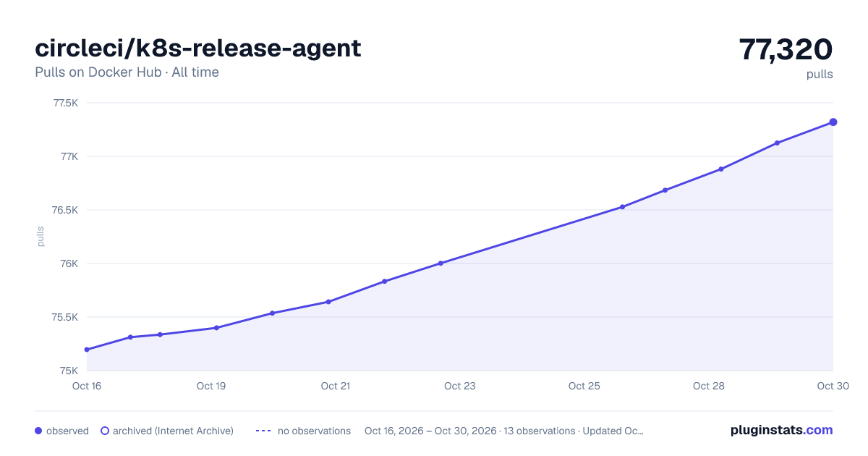Click the large final data point on Oct 30
Viewport: 868px width, 456px height.
pos(833,122)
